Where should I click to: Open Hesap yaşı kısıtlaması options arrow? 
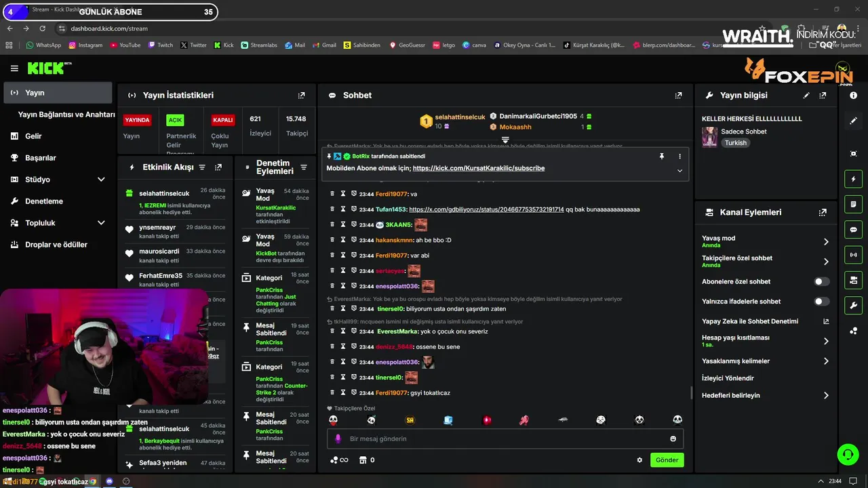click(x=826, y=341)
